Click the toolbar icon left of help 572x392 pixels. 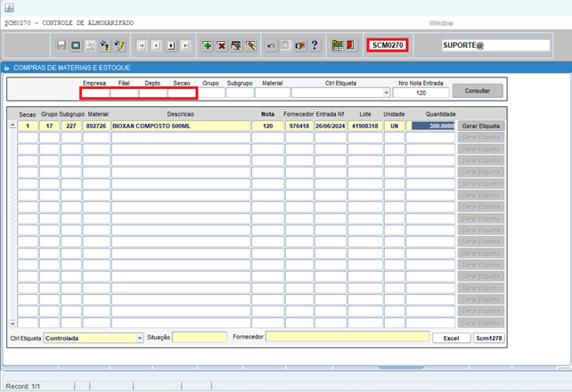click(300, 45)
